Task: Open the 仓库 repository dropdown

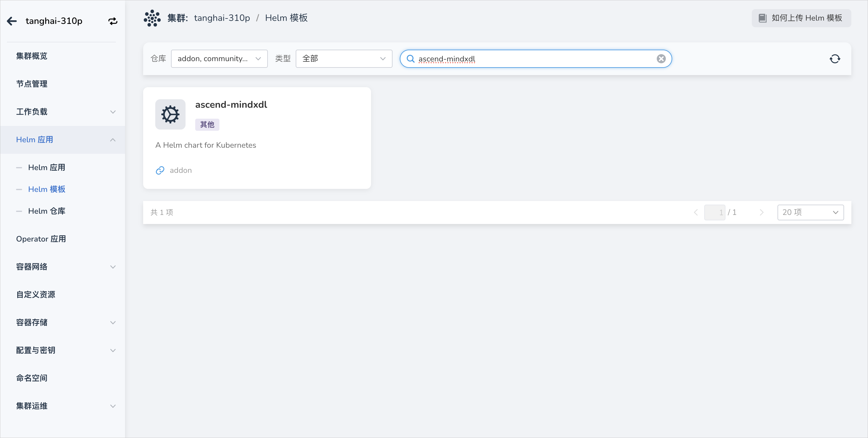Action: click(x=219, y=59)
